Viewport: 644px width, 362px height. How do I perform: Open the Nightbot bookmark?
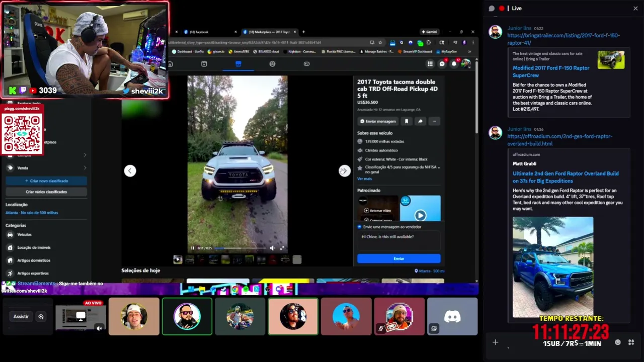300,51
